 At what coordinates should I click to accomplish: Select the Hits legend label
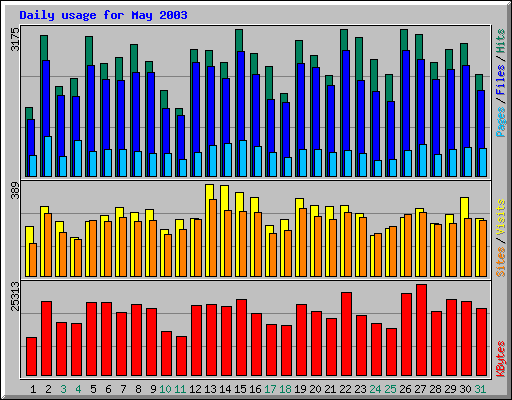[x=501, y=41]
